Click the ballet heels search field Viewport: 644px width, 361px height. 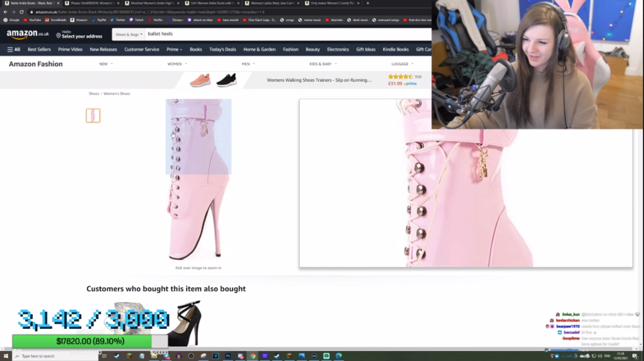(288, 34)
